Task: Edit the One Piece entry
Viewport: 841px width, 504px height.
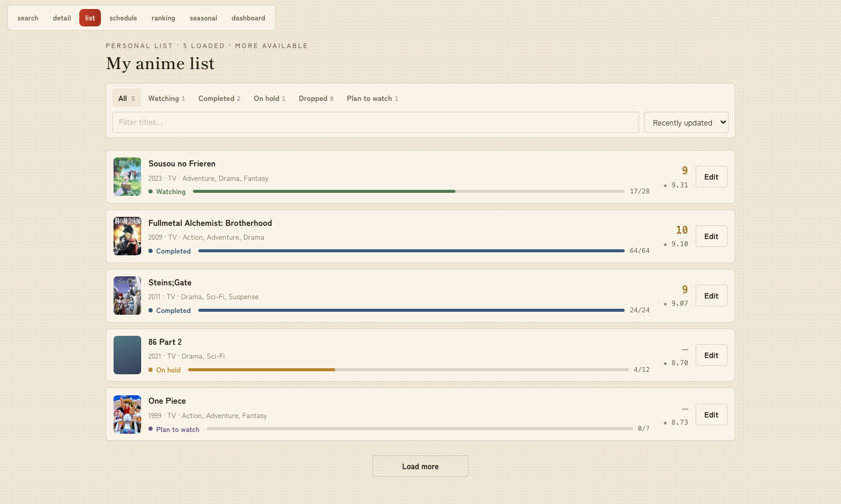Action: 711,414
